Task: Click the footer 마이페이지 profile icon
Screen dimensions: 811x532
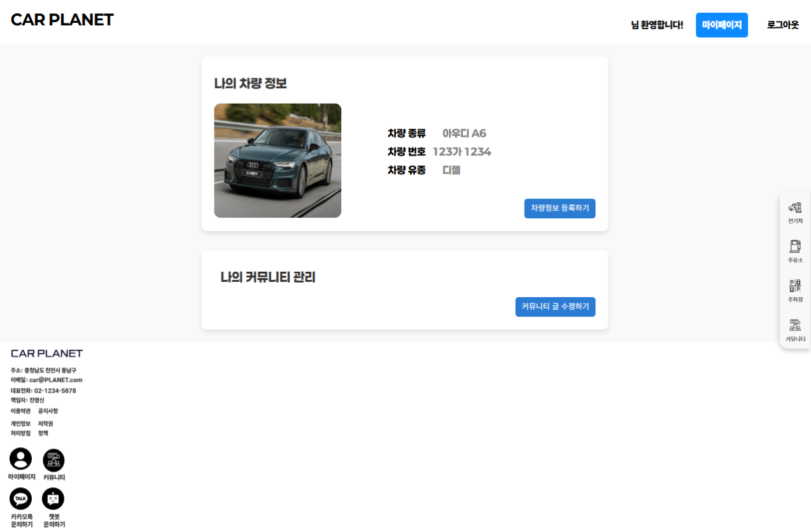Action: click(x=21, y=459)
